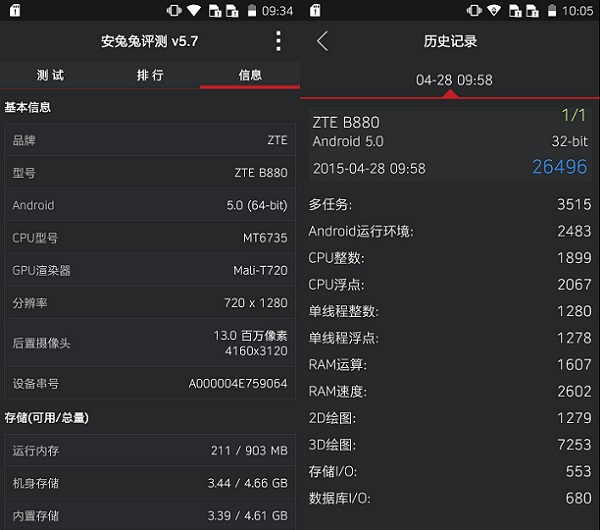The height and width of the screenshot is (530, 600).
Task: Switch to the 测试 tab
Action: (50, 75)
